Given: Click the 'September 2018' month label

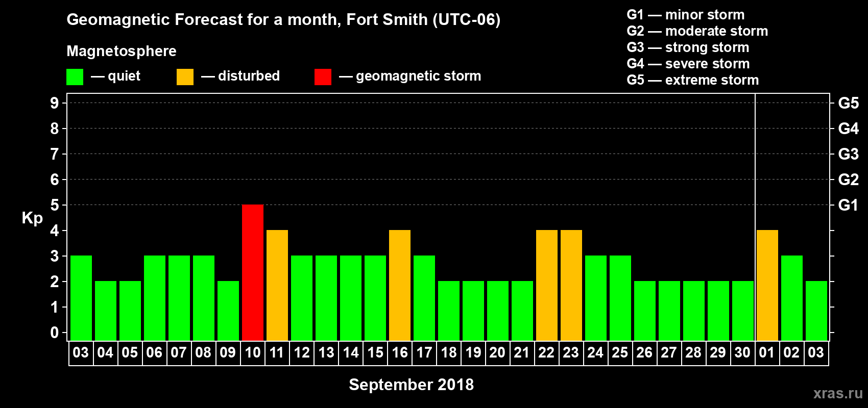Looking at the screenshot, I should pyautogui.click(x=412, y=385).
